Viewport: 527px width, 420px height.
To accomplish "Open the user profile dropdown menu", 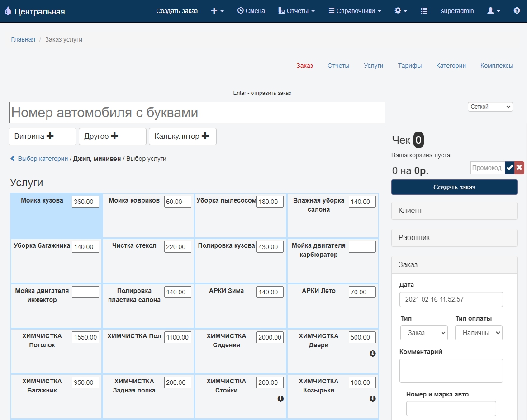I will [x=494, y=11].
